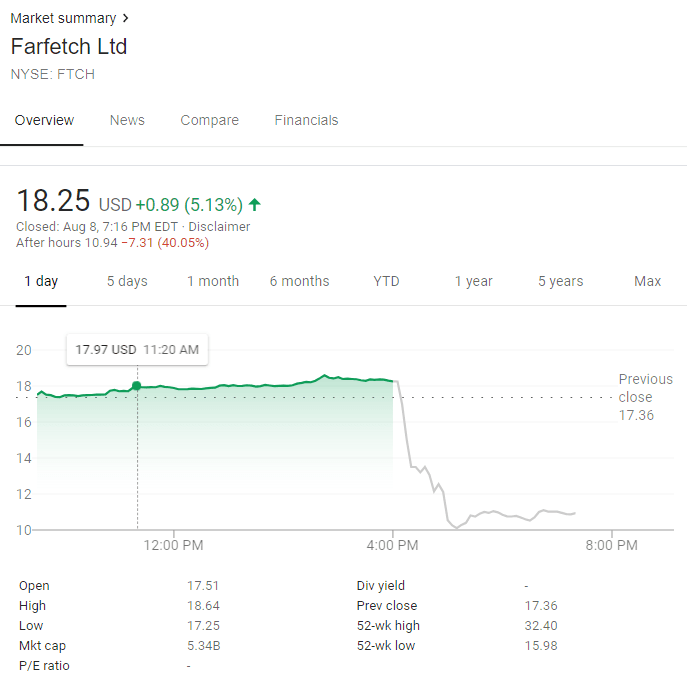The height and width of the screenshot is (687, 687).
Task: View the Financials tab
Action: coord(306,120)
